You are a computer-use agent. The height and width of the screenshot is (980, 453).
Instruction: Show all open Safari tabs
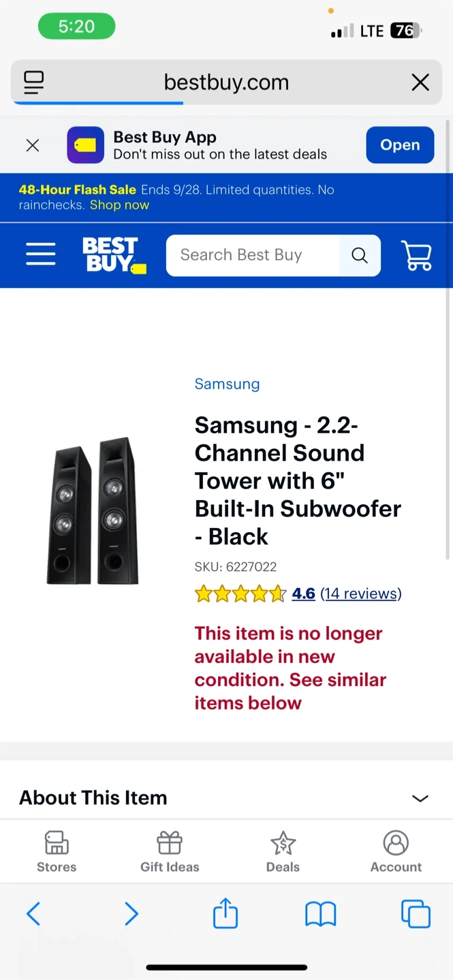(x=416, y=914)
